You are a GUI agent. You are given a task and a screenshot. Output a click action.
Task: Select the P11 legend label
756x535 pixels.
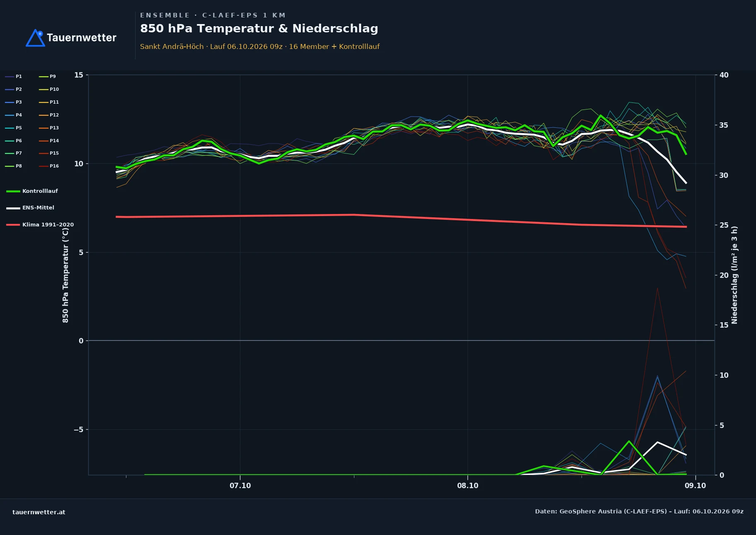(54, 102)
